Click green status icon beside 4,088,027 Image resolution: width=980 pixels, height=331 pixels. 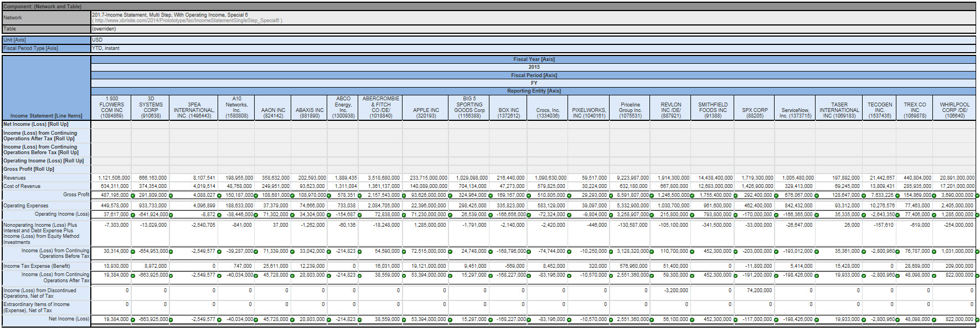pos(219,196)
